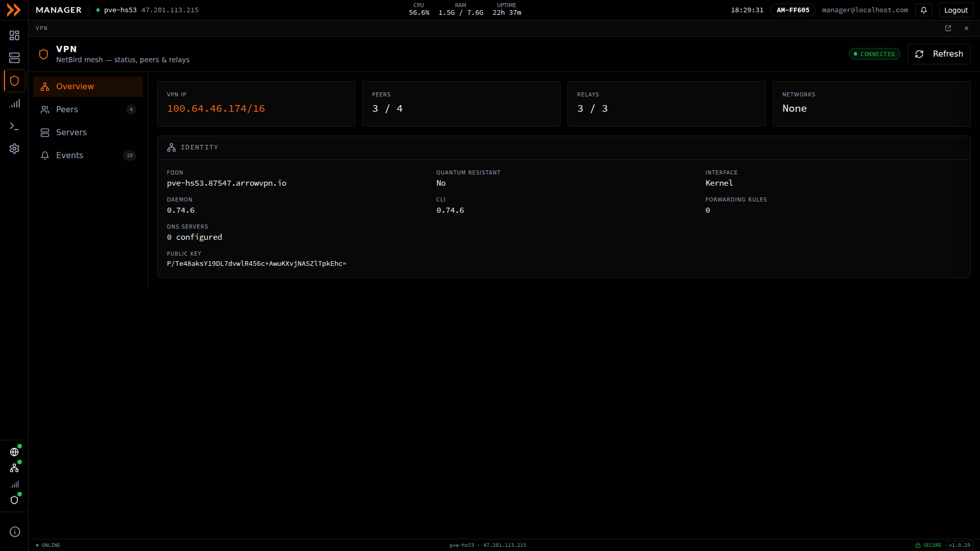Click the Manager double-arrow logo

tap(14, 10)
